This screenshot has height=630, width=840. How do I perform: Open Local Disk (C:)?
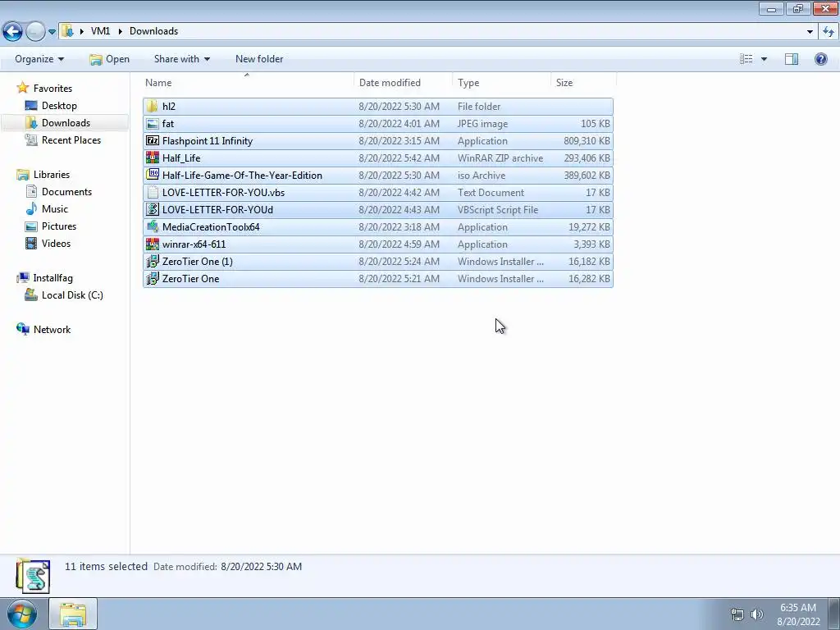[x=72, y=294]
